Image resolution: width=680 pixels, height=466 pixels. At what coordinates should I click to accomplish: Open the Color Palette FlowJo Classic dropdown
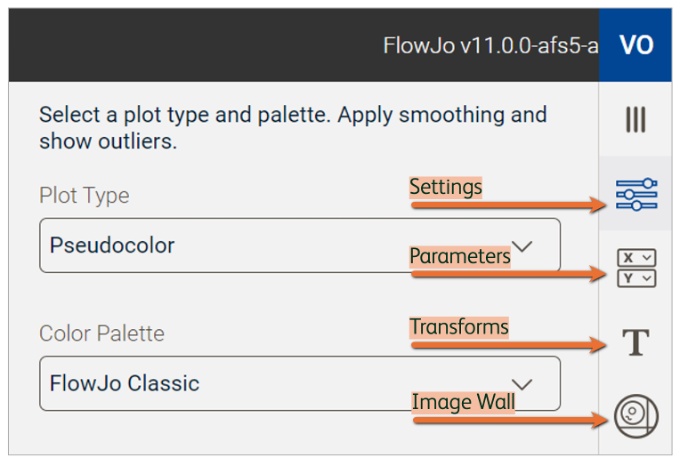pos(300,384)
